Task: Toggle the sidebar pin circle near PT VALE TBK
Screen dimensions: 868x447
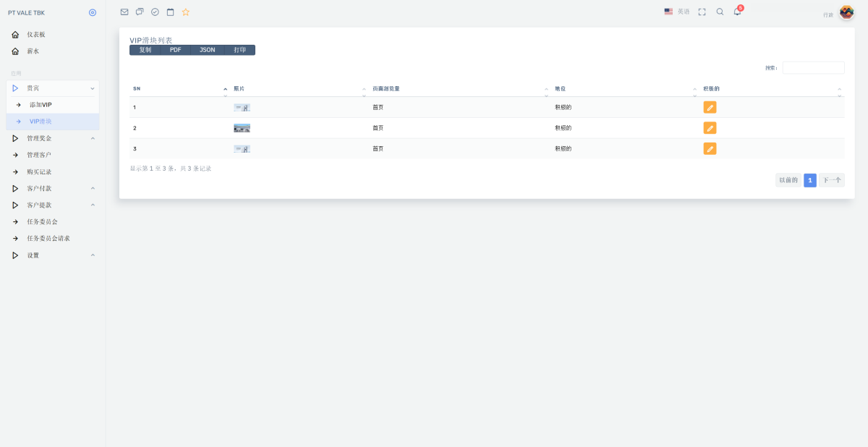Action: coord(92,12)
